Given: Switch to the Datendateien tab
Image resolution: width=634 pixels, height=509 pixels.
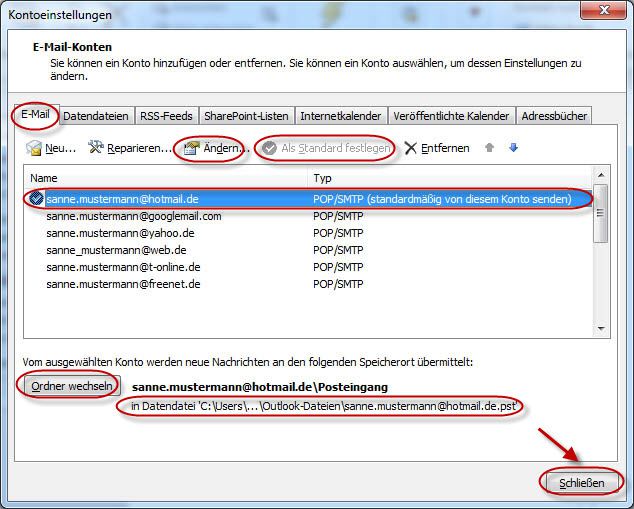Looking at the screenshot, I should 96,116.
